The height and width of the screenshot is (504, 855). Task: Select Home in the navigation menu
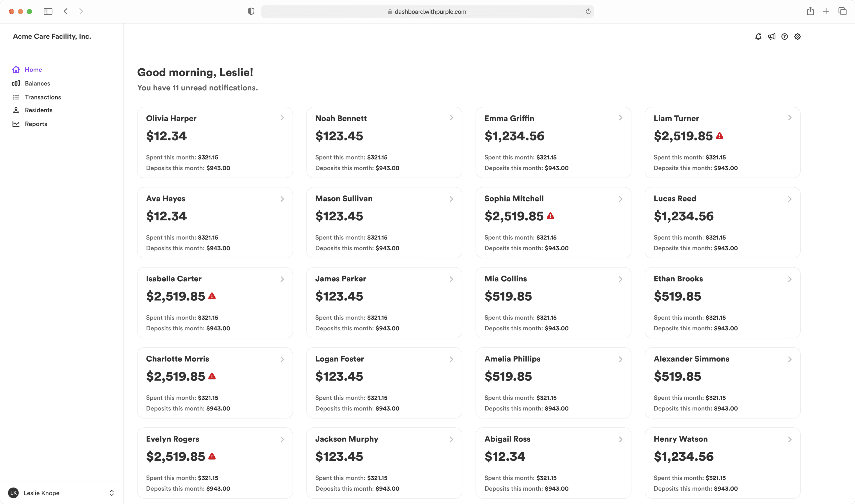point(33,69)
